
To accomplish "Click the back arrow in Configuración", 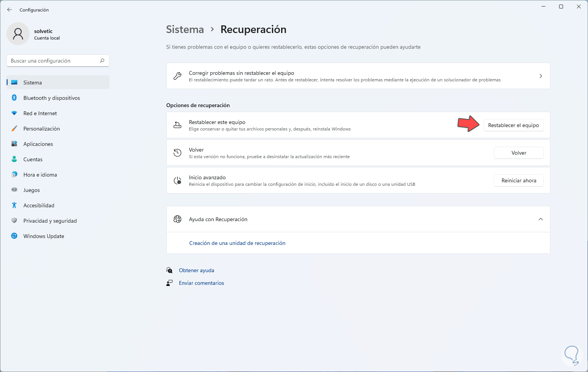I will (x=10, y=10).
